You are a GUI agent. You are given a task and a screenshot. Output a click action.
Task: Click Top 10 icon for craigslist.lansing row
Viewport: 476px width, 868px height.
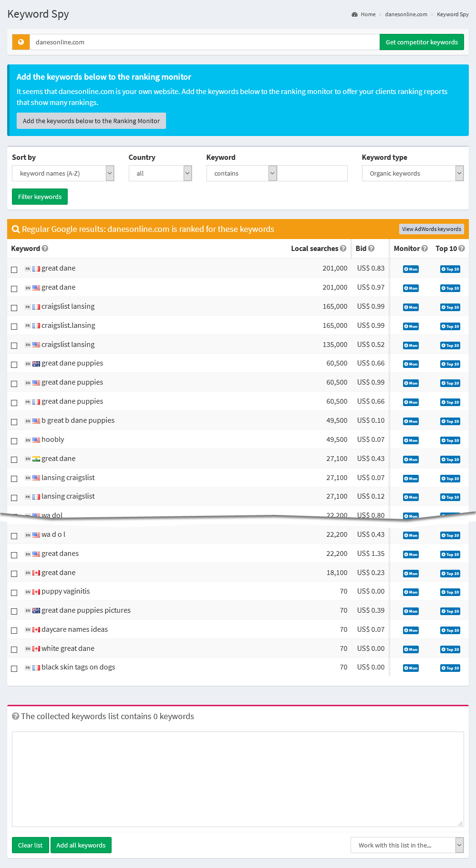click(450, 326)
